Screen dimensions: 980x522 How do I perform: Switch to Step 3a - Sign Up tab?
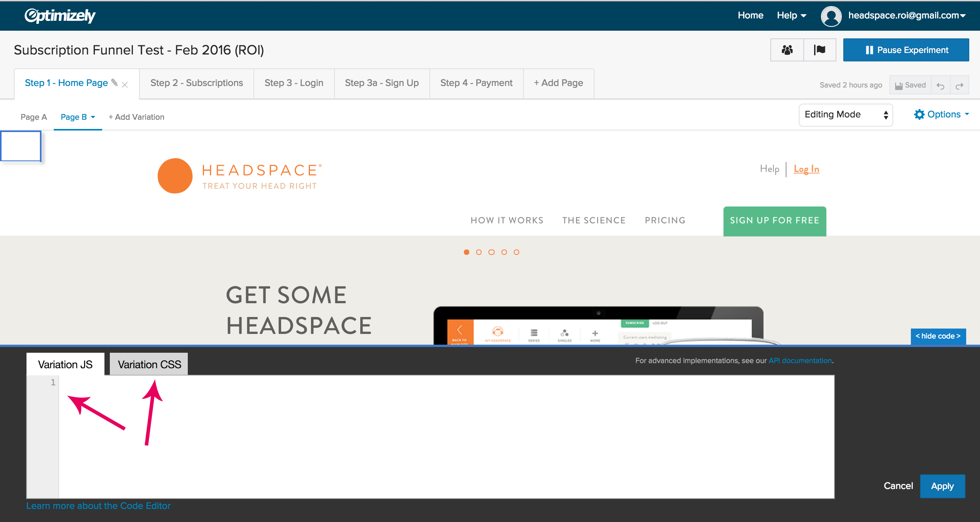382,83
